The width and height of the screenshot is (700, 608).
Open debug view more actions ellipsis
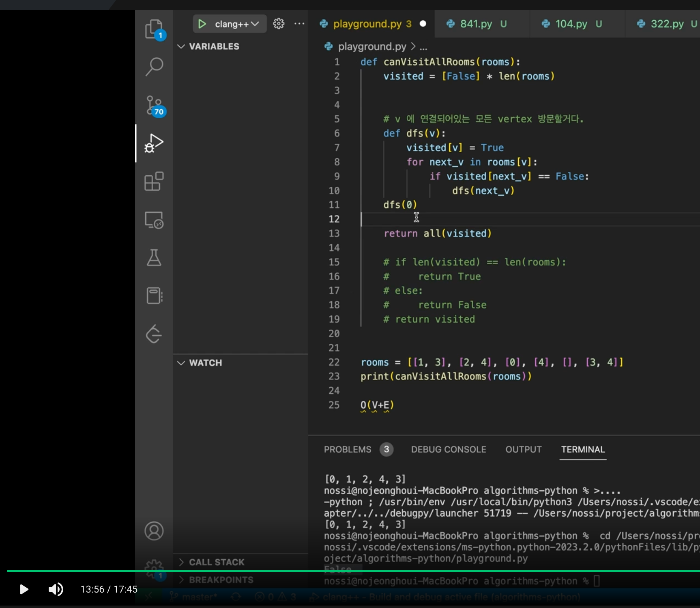299,24
